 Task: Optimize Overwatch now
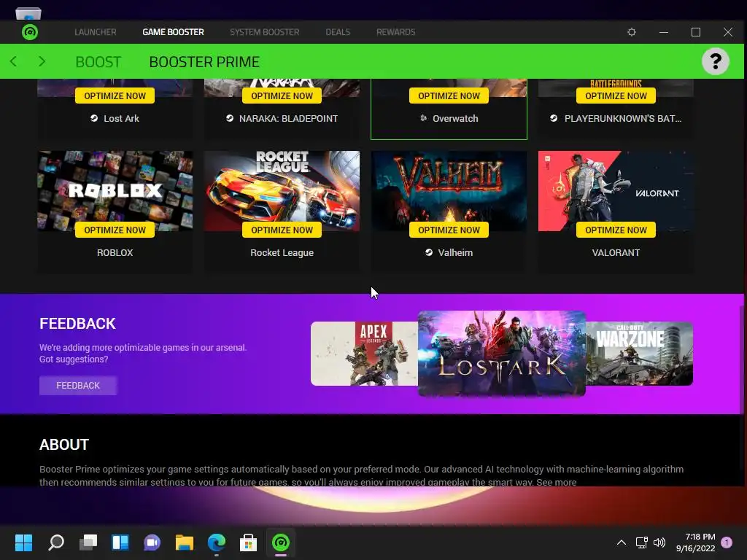point(449,96)
